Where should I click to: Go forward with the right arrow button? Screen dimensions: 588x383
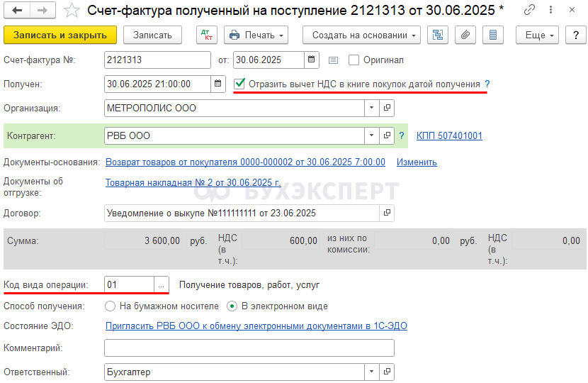pos(43,10)
